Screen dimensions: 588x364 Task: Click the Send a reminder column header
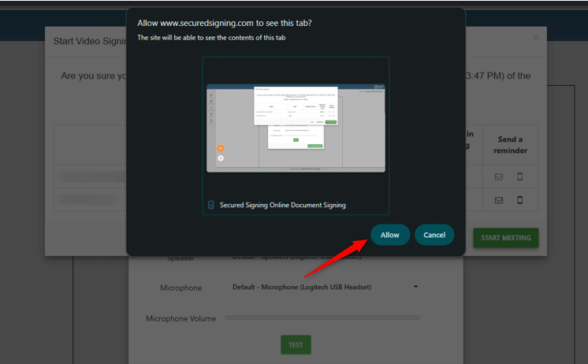[x=510, y=144]
